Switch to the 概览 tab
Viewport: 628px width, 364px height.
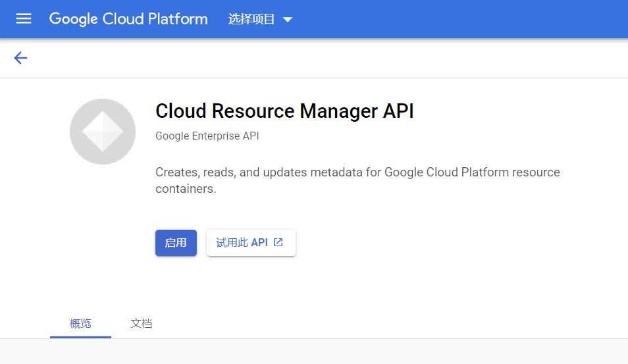[x=80, y=323]
